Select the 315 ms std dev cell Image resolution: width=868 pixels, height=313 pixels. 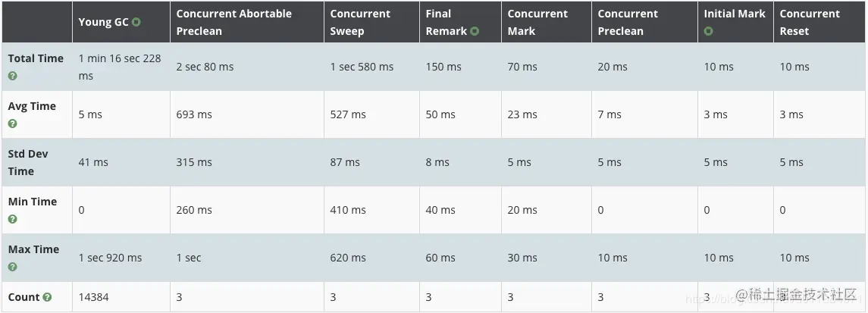(194, 162)
